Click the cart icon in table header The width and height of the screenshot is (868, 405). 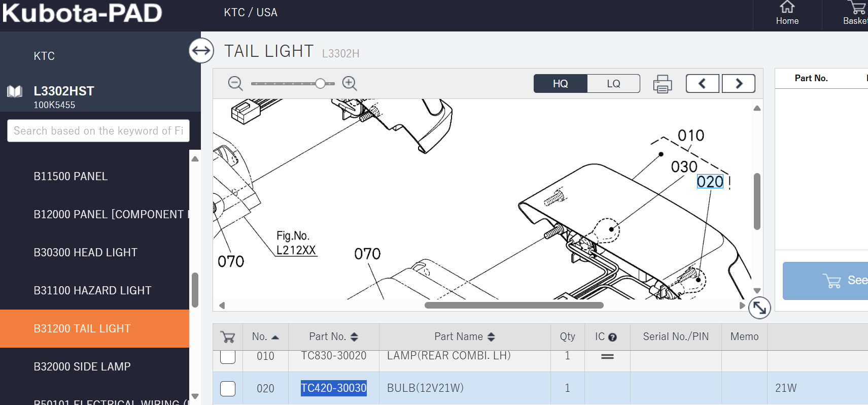click(228, 337)
